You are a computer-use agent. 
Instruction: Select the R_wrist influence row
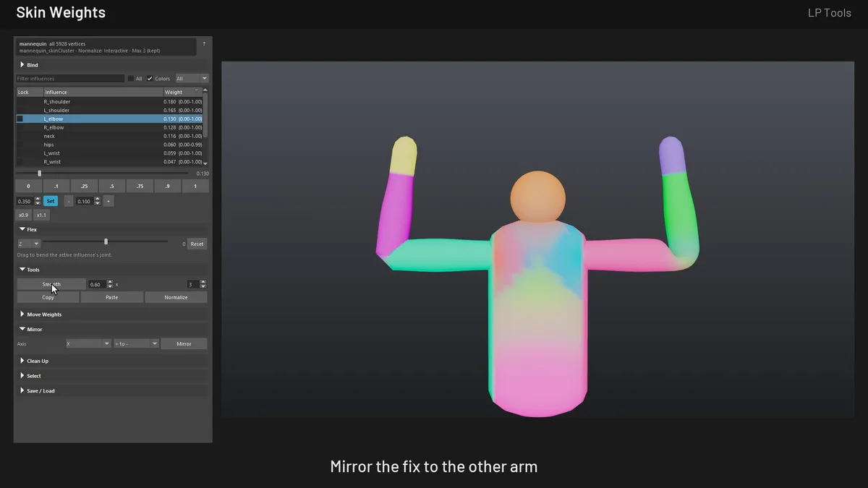[x=109, y=162]
